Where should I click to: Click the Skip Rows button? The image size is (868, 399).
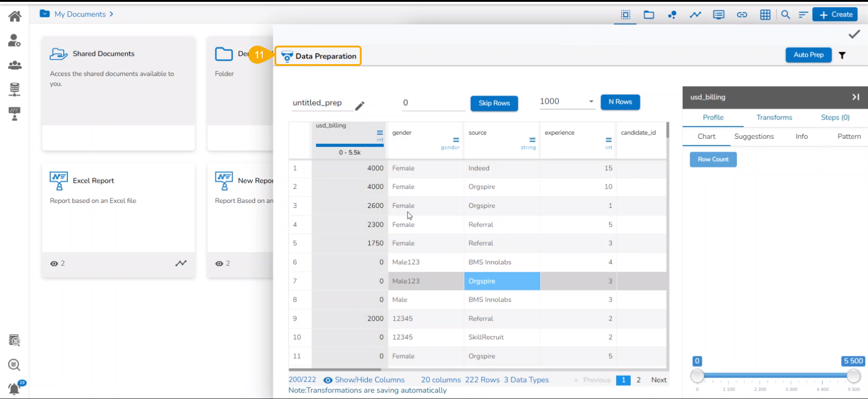coord(494,103)
